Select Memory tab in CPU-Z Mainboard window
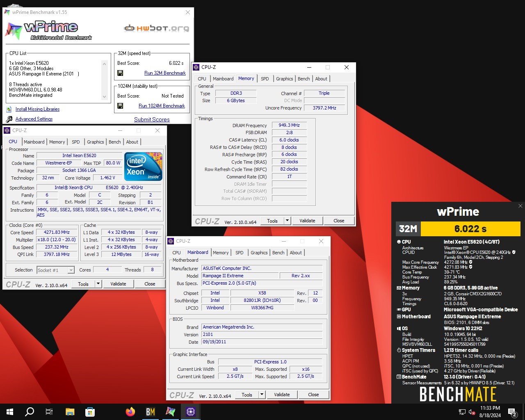 (x=221, y=253)
